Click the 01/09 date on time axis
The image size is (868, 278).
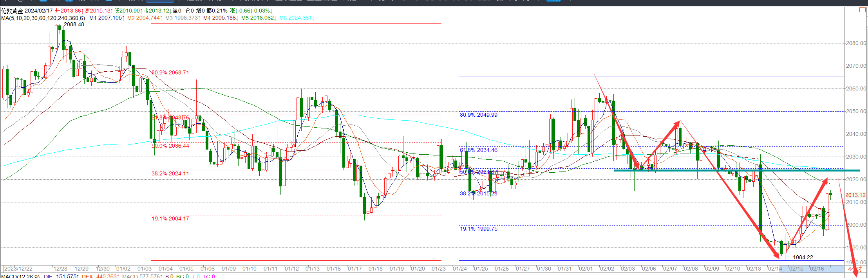pyautogui.click(x=228, y=269)
